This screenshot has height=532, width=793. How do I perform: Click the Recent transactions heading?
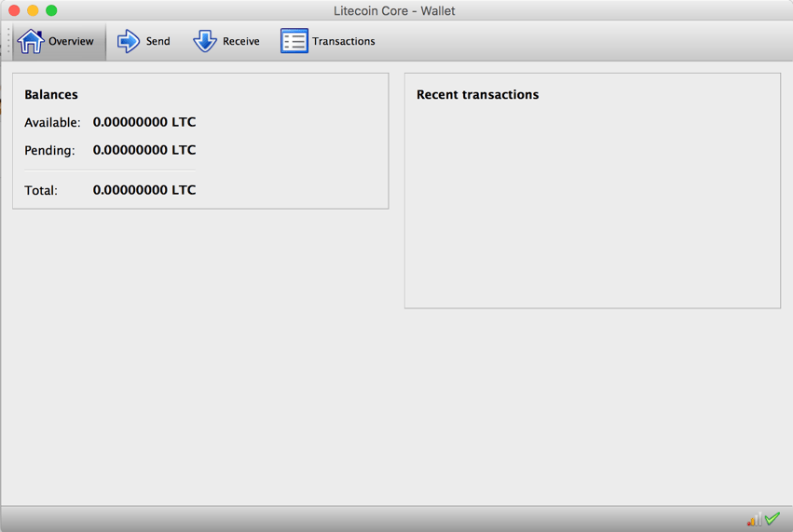[477, 95]
